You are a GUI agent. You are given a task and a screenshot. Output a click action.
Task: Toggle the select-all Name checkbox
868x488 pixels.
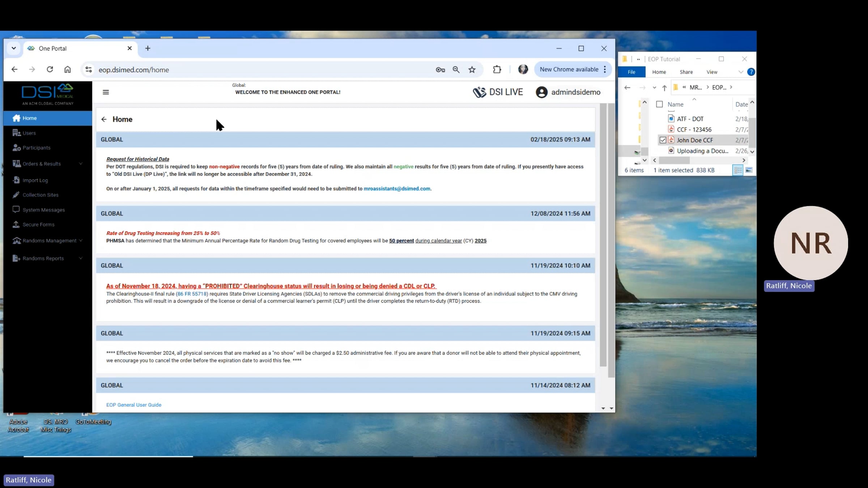pyautogui.click(x=660, y=104)
